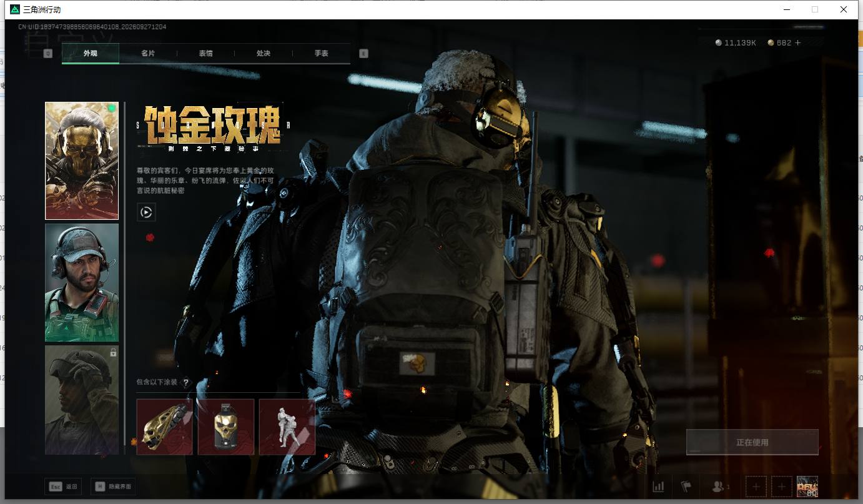Click the plus icon to add currency
The width and height of the screenshot is (863, 504).
[797, 42]
